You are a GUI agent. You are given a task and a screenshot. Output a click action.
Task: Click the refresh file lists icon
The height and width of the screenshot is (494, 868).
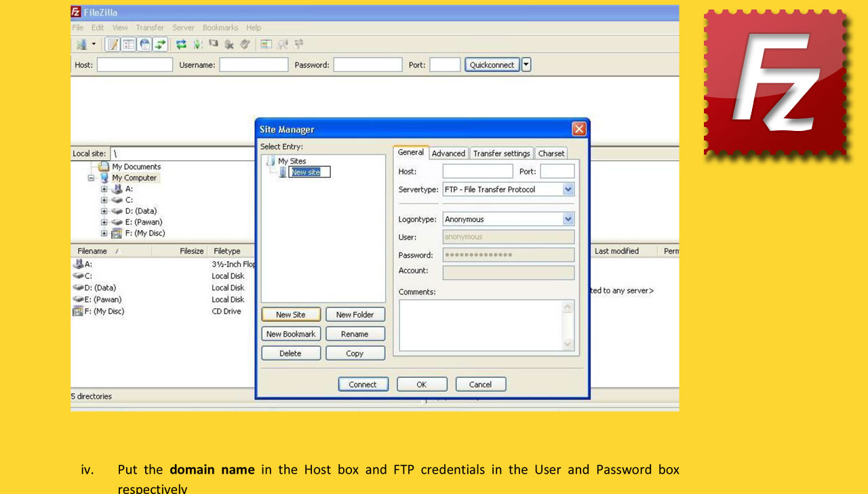pos(181,45)
